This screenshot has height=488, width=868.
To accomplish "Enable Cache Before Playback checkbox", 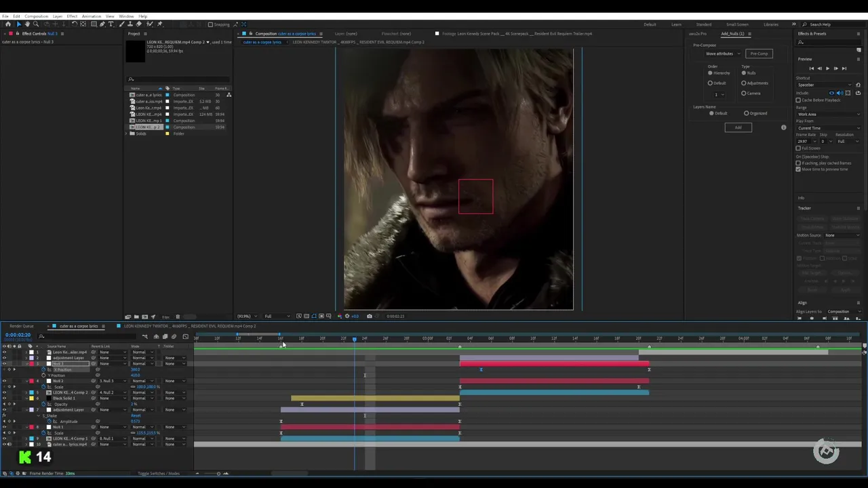I will click(x=798, y=100).
